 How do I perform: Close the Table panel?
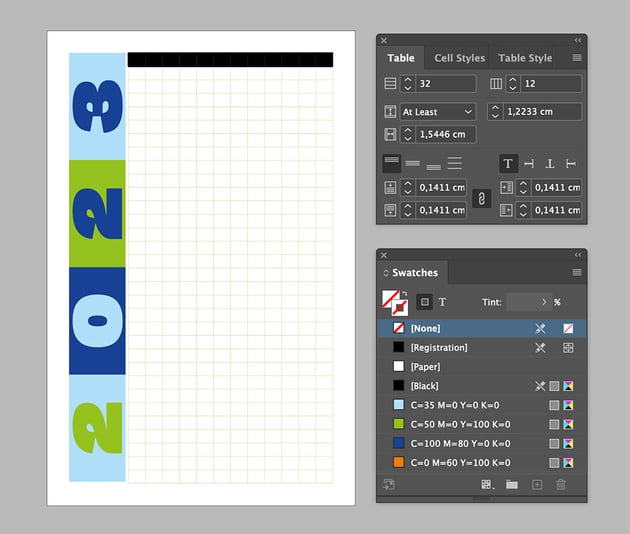pyautogui.click(x=384, y=41)
